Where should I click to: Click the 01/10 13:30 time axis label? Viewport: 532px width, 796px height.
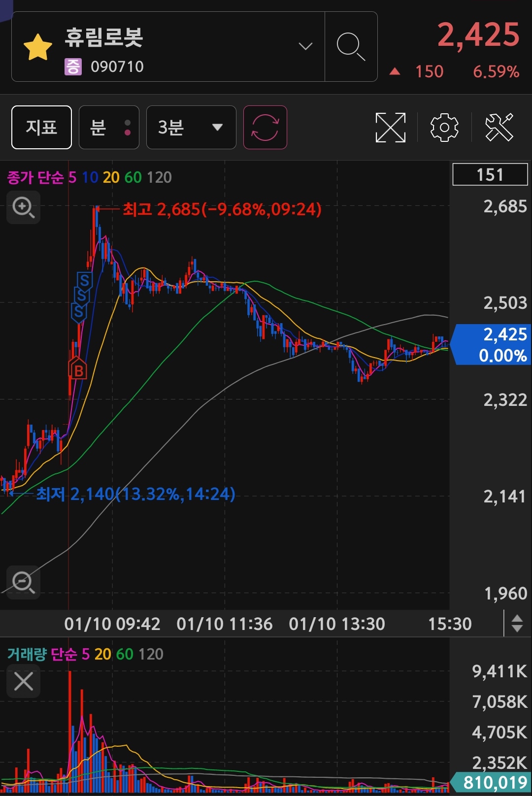tap(337, 624)
